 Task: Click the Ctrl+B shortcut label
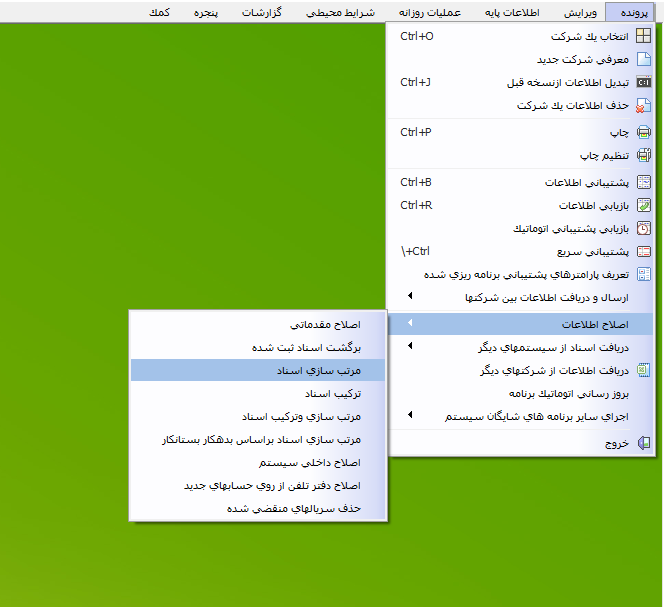tap(416, 182)
